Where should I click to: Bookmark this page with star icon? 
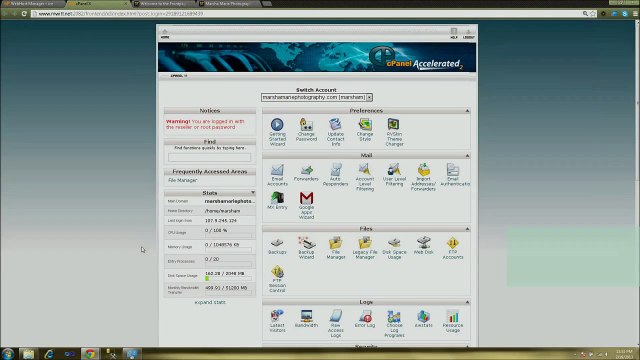(593, 13)
